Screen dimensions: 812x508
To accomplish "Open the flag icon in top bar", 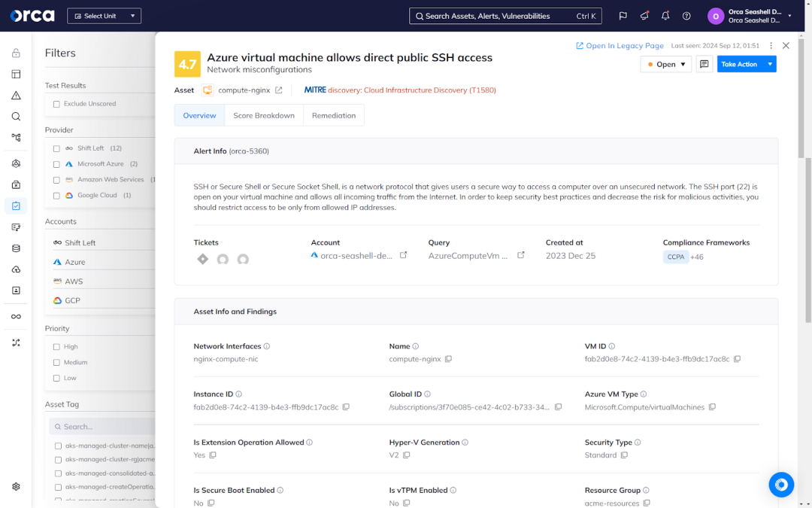I will pos(623,16).
